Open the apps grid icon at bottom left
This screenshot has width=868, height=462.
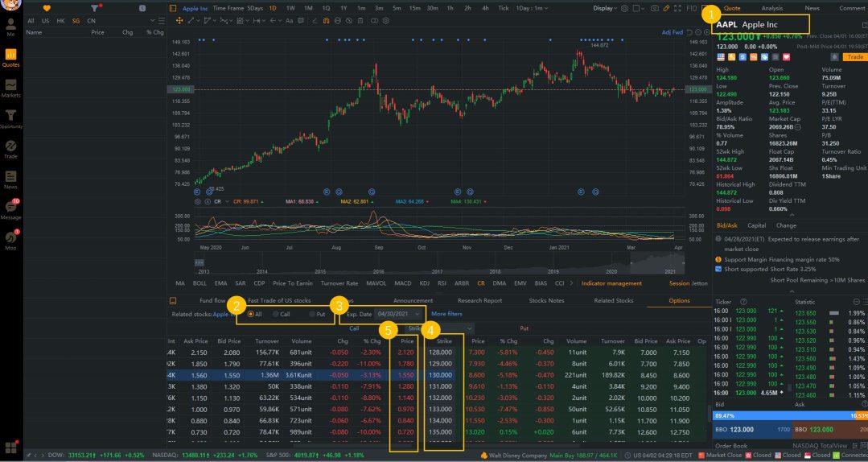pyautogui.click(x=10, y=448)
